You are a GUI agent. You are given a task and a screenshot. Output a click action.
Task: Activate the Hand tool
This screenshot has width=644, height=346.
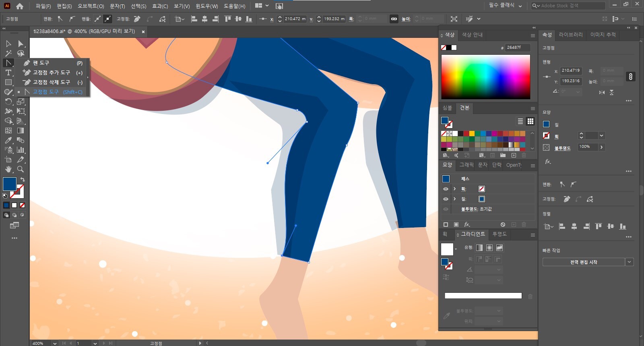pyautogui.click(x=8, y=169)
